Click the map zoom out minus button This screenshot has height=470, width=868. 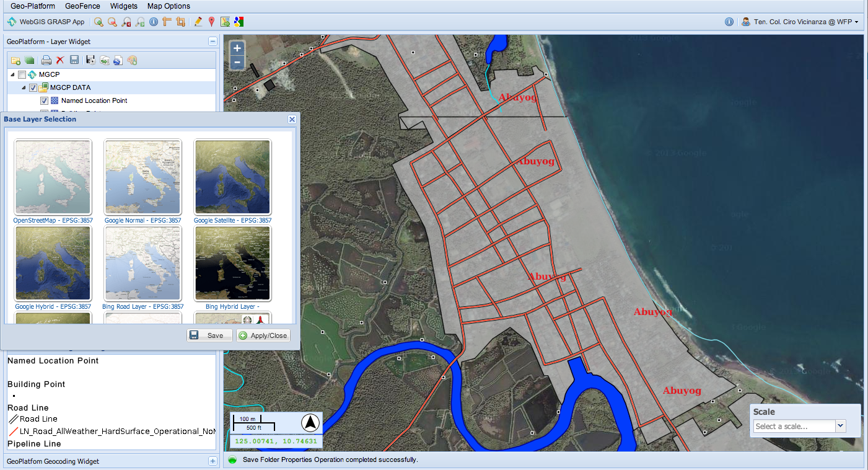pyautogui.click(x=237, y=62)
